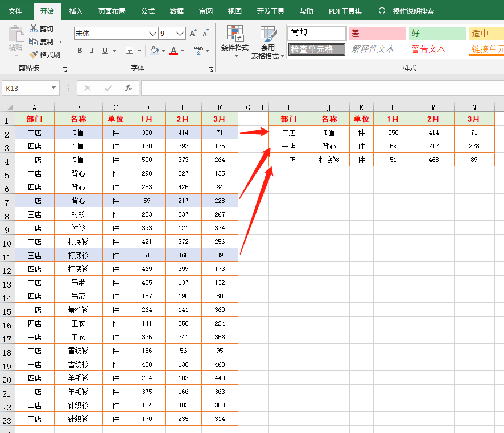Decrease font size with the smaller A icon
Screen dimensions: 504x433
206,34
